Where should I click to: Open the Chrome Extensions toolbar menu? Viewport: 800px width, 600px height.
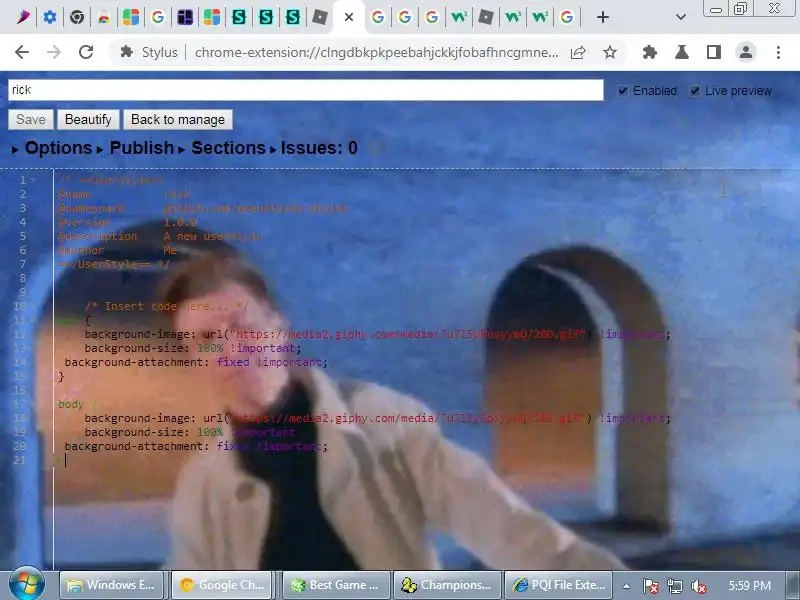(649, 52)
